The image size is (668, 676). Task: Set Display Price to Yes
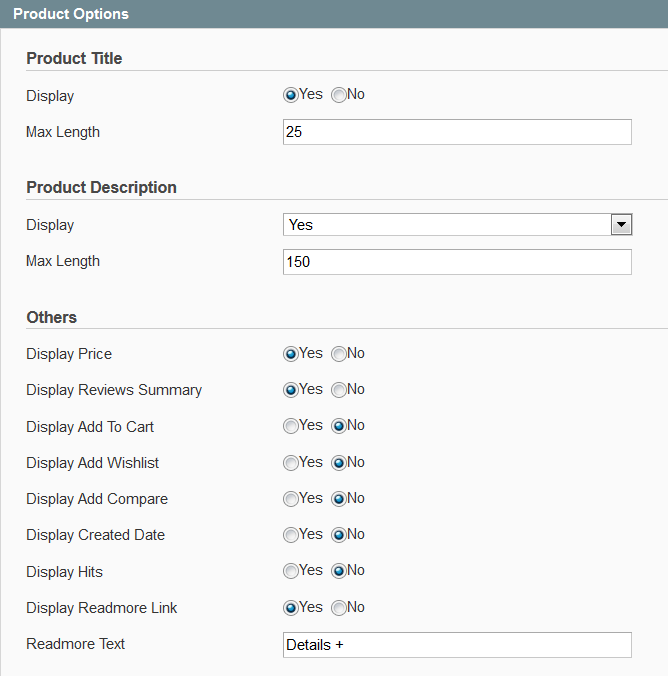(291, 354)
